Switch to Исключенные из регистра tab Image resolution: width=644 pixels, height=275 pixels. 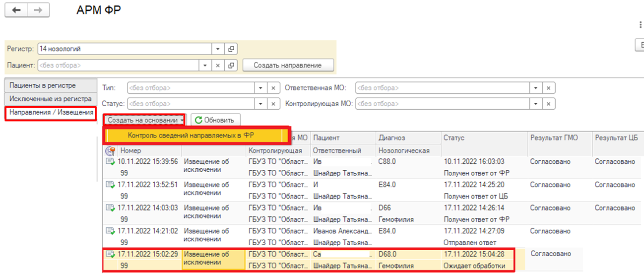pos(50,99)
